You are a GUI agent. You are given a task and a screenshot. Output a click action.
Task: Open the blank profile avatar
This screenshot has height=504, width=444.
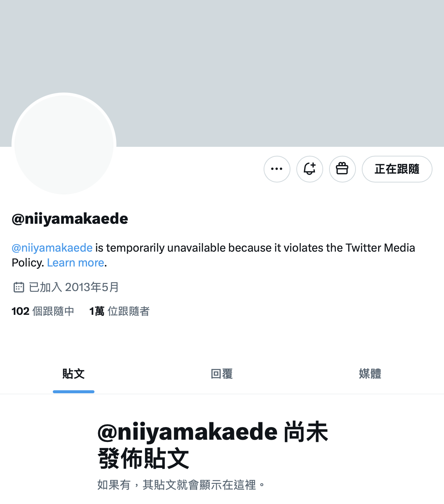[64, 144]
